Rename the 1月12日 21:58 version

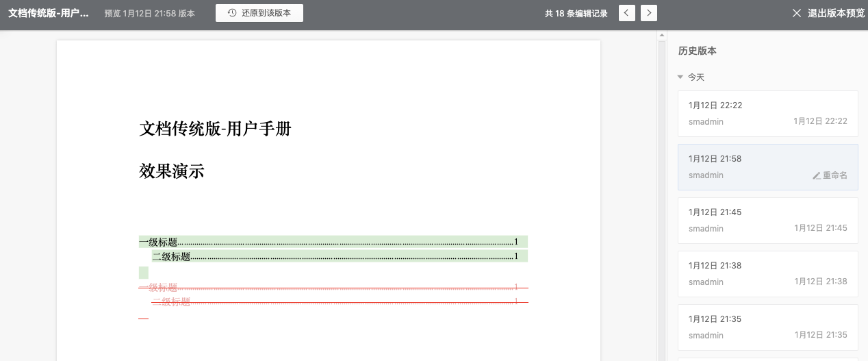click(x=830, y=175)
